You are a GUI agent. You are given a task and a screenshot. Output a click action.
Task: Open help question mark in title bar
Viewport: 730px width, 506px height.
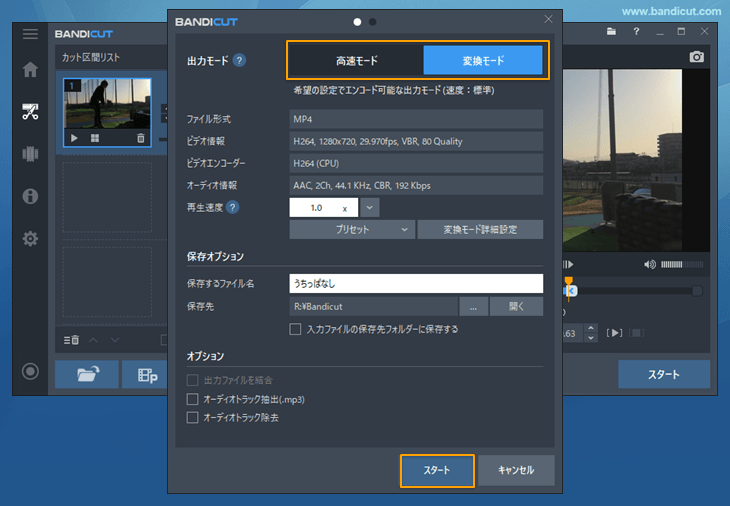[x=636, y=32]
